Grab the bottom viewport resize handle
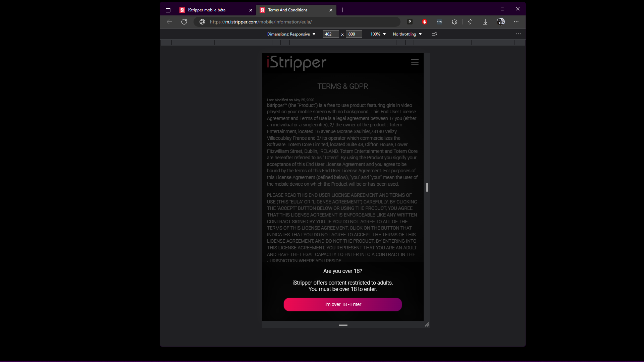The width and height of the screenshot is (644, 362). tap(343, 324)
